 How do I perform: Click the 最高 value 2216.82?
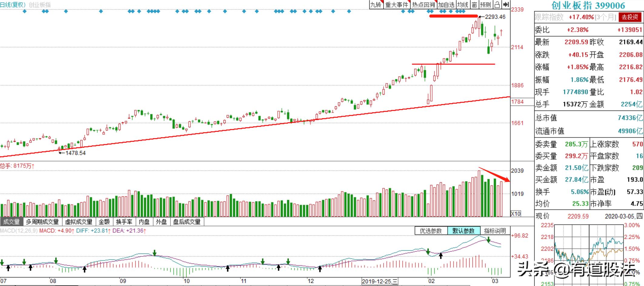631,67
